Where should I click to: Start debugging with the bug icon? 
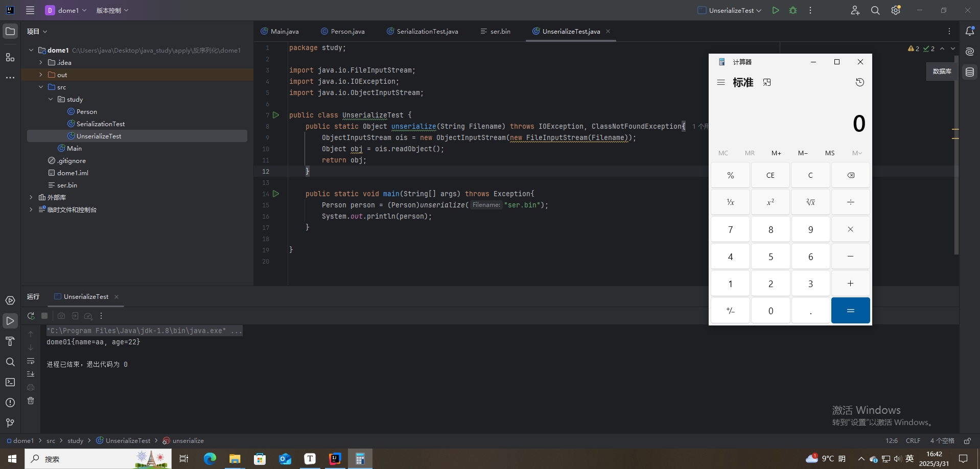[793, 10]
